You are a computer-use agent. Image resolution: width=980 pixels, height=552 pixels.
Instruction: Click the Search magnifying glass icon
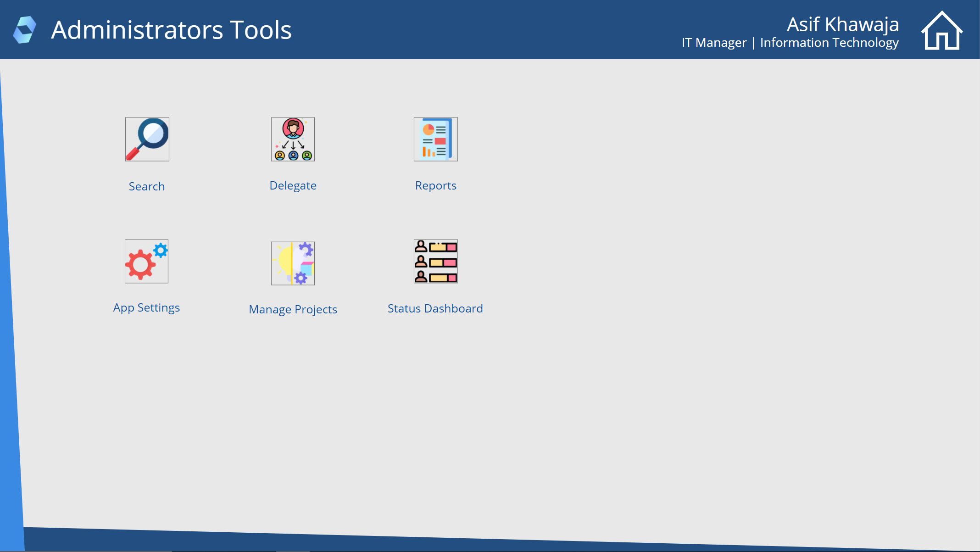pyautogui.click(x=147, y=139)
